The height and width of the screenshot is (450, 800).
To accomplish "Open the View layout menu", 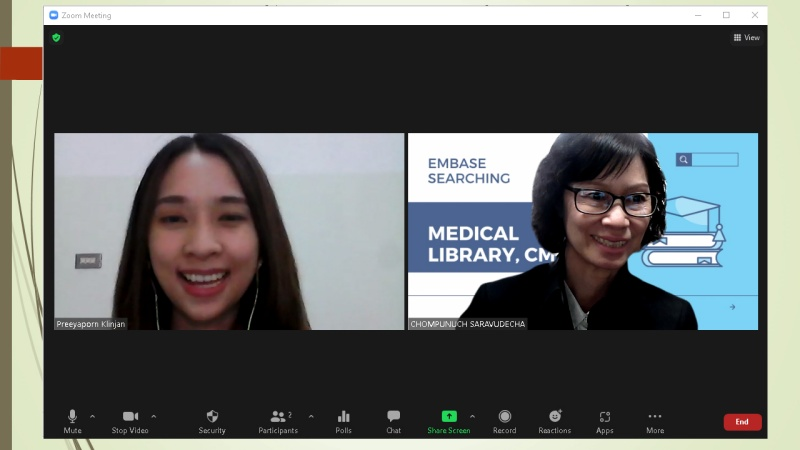I will [x=746, y=38].
